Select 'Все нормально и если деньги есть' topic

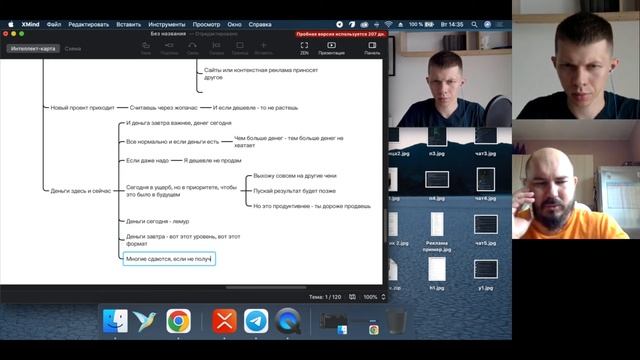172,142
